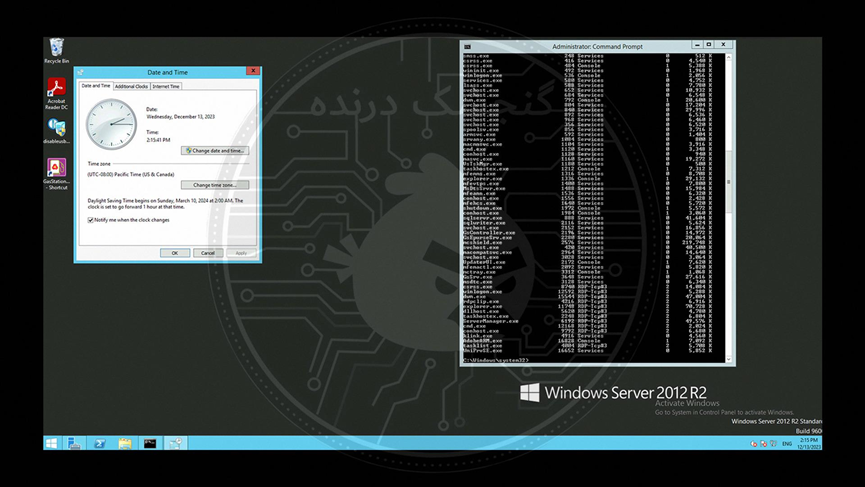
Task: Launch PowerShell from the taskbar
Action: click(x=100, y=443)
